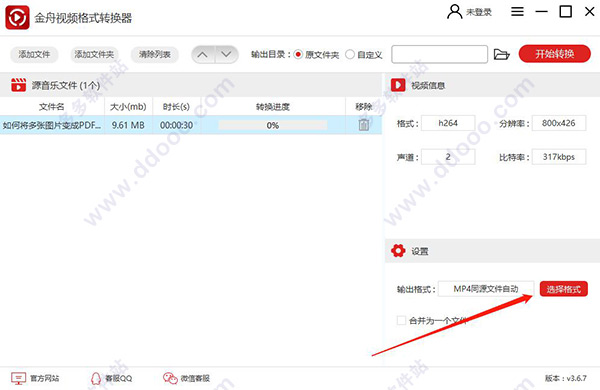Screen dimensions: 600x390
Task: Open the 官方网站 link
Action: click(35, 379)
